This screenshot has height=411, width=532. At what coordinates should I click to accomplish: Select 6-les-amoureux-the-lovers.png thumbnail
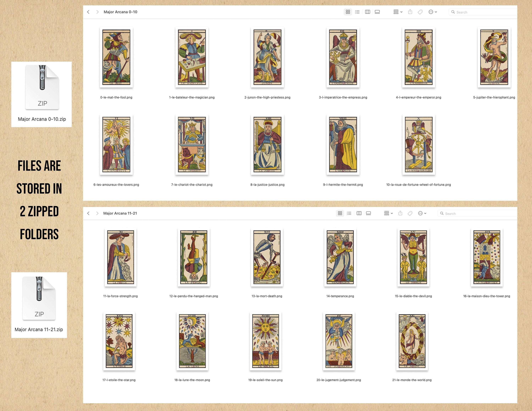click(116, 145)
